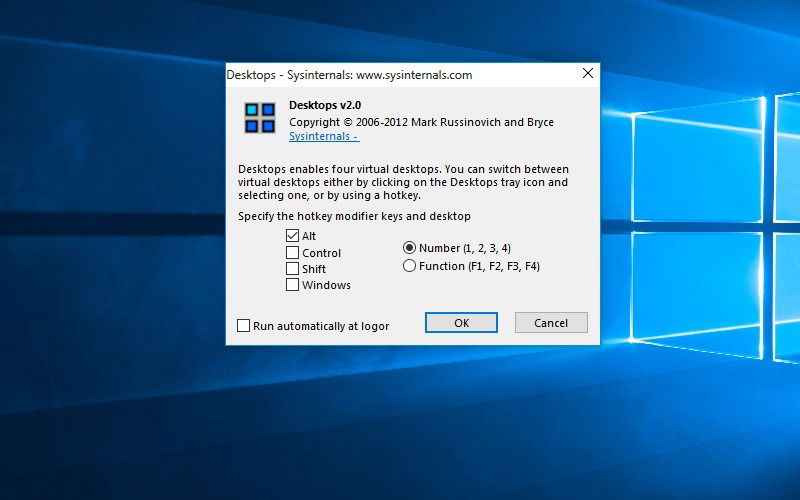Click the dialog title 'Desktops - Sysinternals: www.sysinternals.com'

[x=349, y=75]
